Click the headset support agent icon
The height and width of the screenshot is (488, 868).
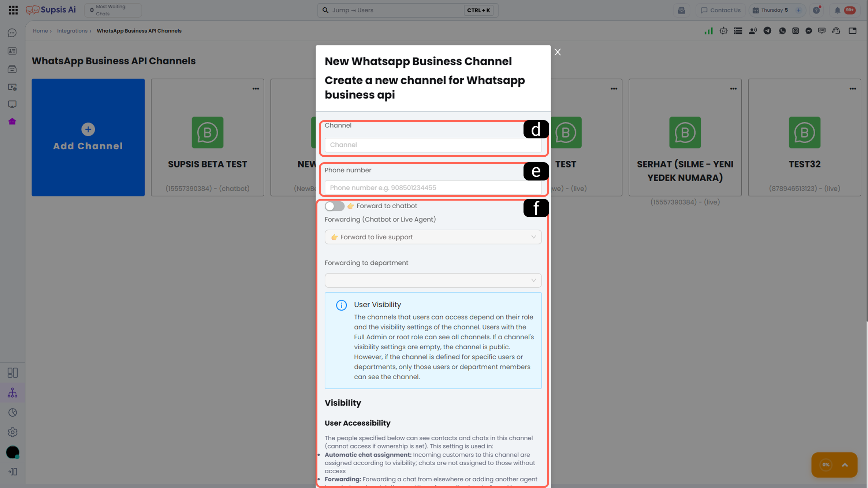click(x=836, y=31)
